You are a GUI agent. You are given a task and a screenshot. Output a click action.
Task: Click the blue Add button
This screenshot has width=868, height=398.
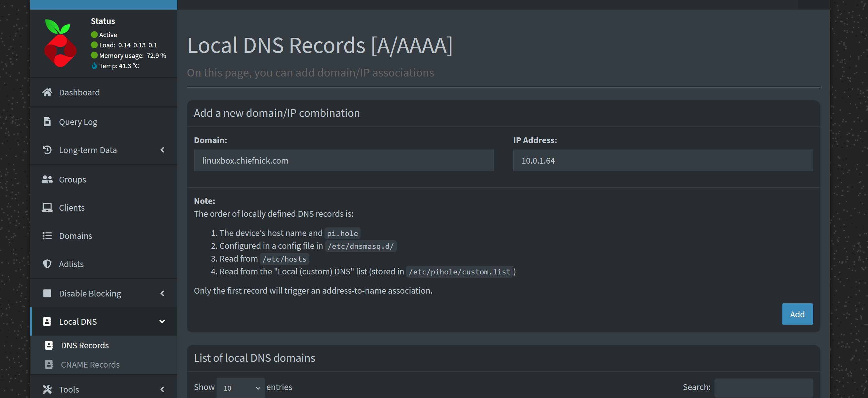tap(797, 314)
